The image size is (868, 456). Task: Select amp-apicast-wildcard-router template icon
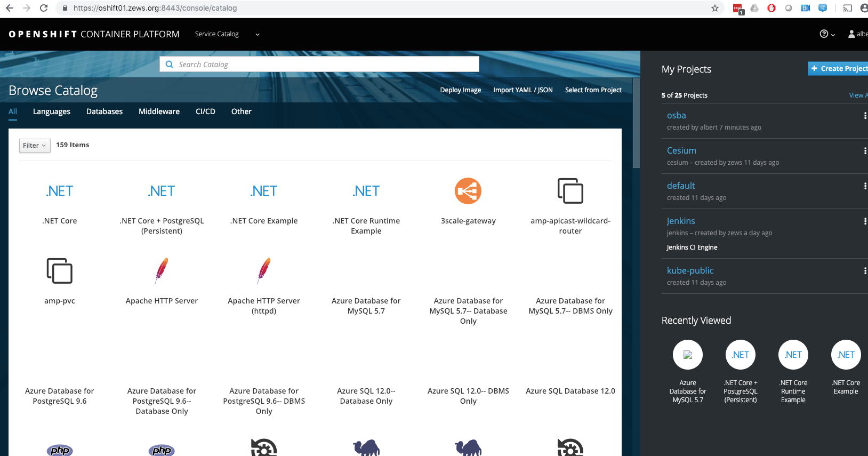point(570,191)
